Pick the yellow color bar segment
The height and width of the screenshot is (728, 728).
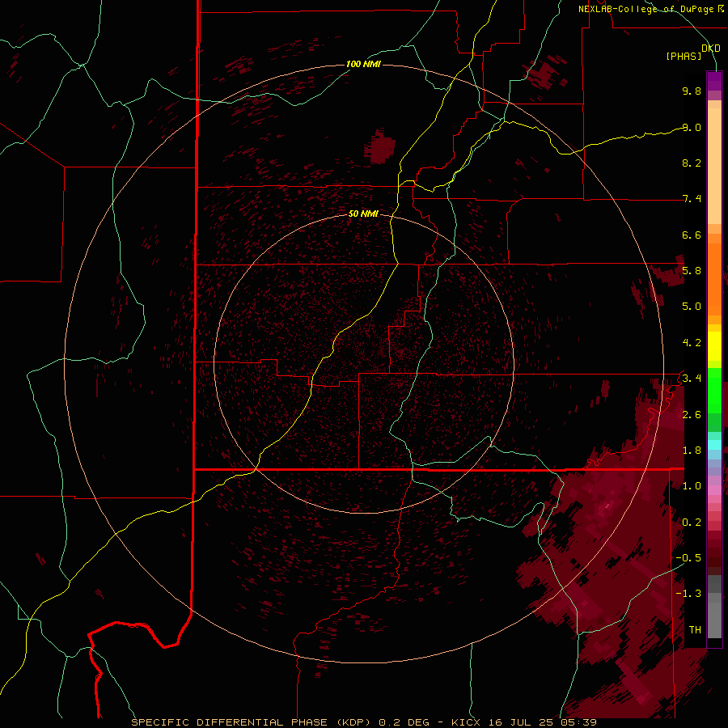click(x=714, y=346)
